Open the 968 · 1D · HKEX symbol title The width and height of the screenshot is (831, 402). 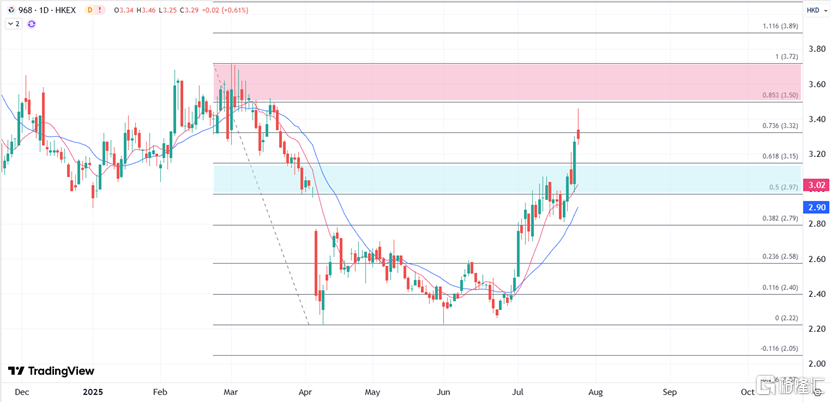click(47, 10)
